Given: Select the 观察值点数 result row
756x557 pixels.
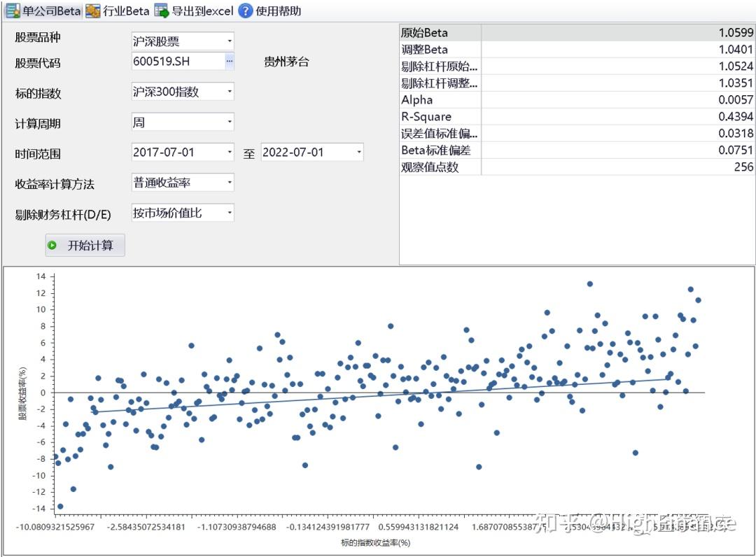Looking at the screenshot, I should click(x=577, y=167).
